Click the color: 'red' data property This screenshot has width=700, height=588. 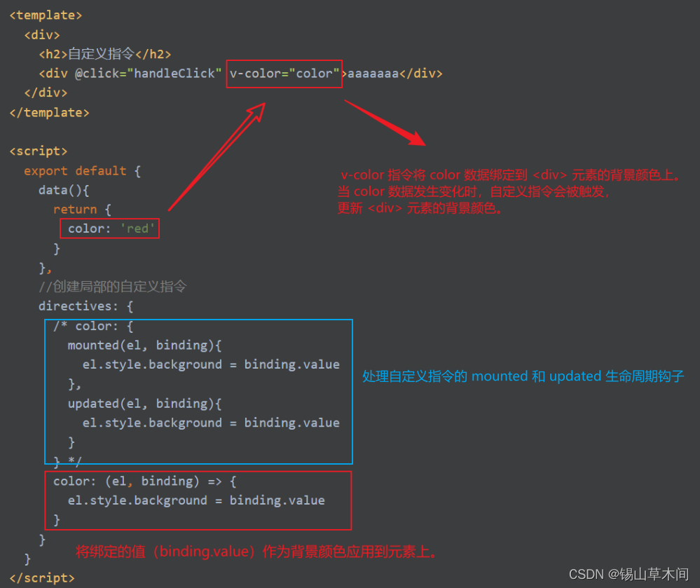(111, 228)
